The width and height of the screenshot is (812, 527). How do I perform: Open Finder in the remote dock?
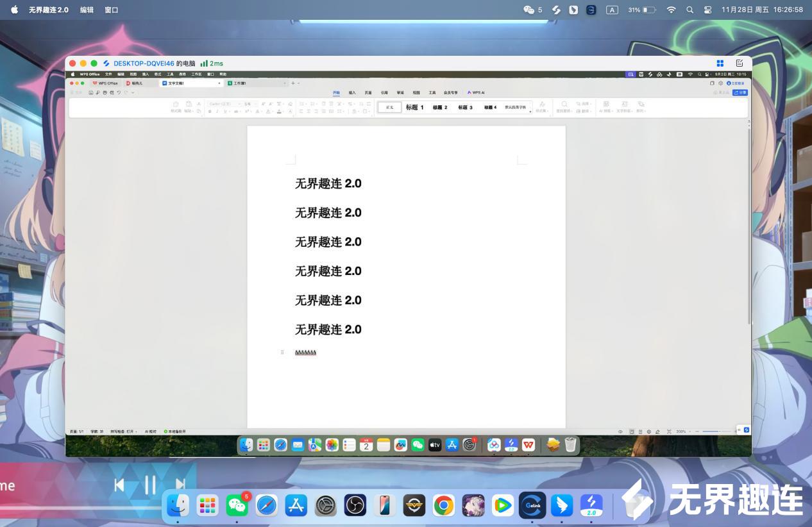(246, 444)
